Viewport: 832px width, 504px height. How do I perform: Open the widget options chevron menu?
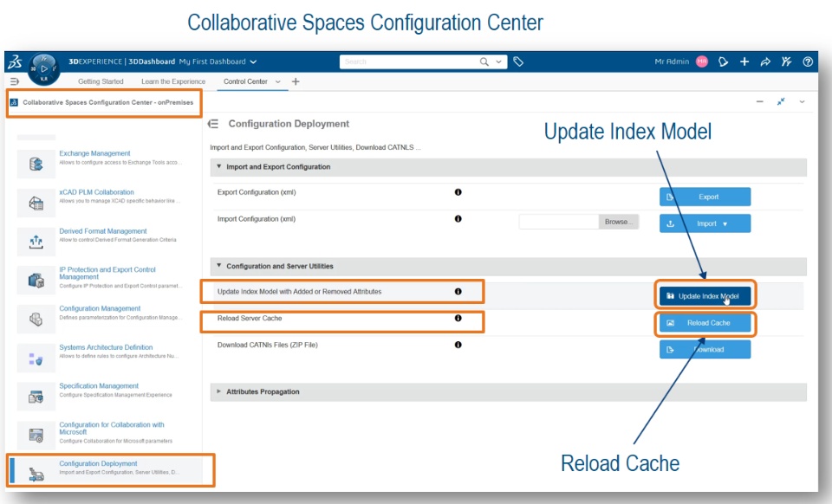[803, 102]
